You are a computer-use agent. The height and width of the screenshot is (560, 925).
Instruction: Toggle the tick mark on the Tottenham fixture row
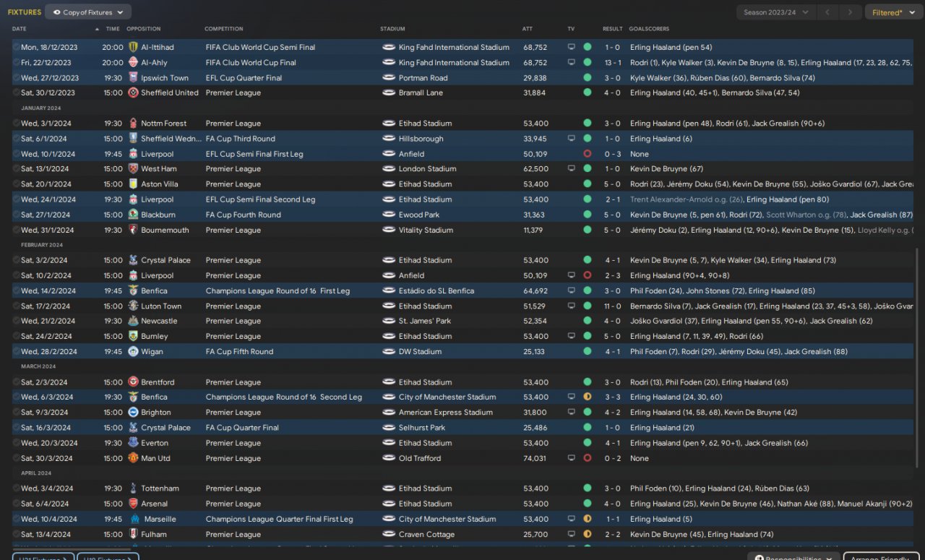(16, 488)
